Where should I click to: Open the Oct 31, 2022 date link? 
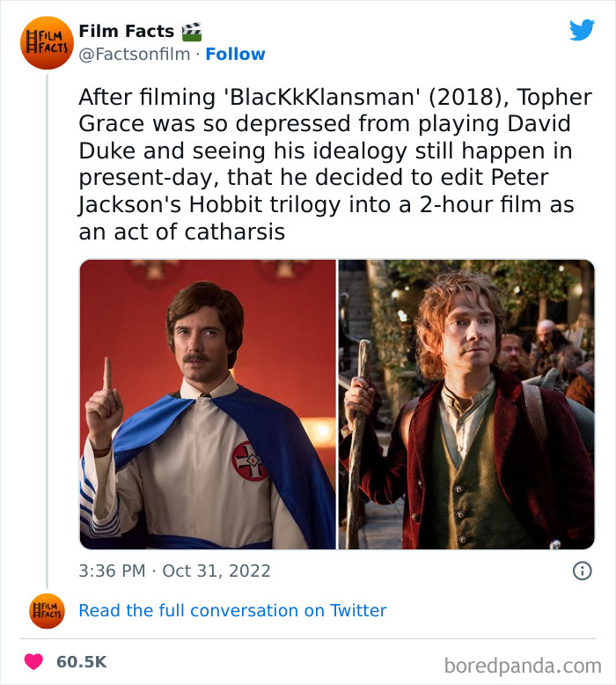pos(216,571)
